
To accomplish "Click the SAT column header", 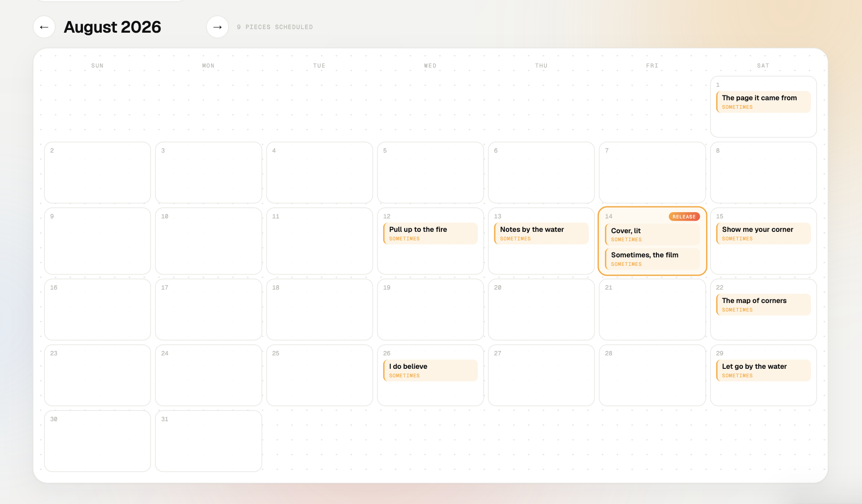I will pyautogui.click(x=763, y=66).
